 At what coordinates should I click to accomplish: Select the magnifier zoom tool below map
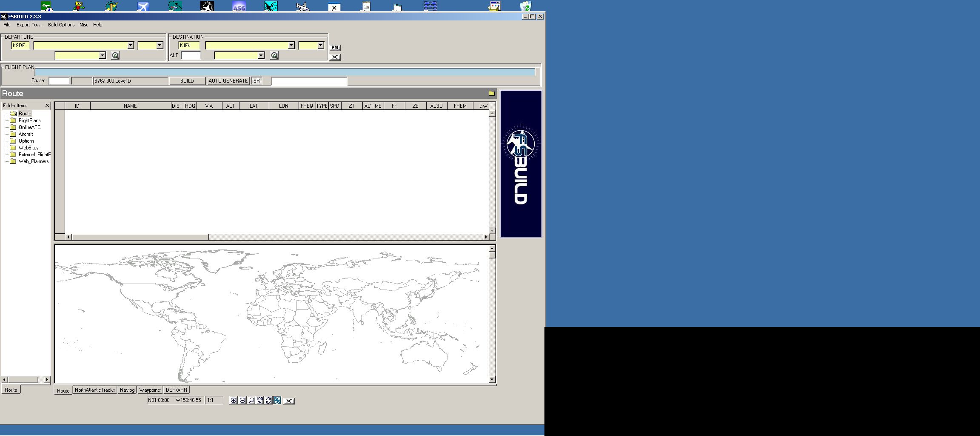point(251,400)
